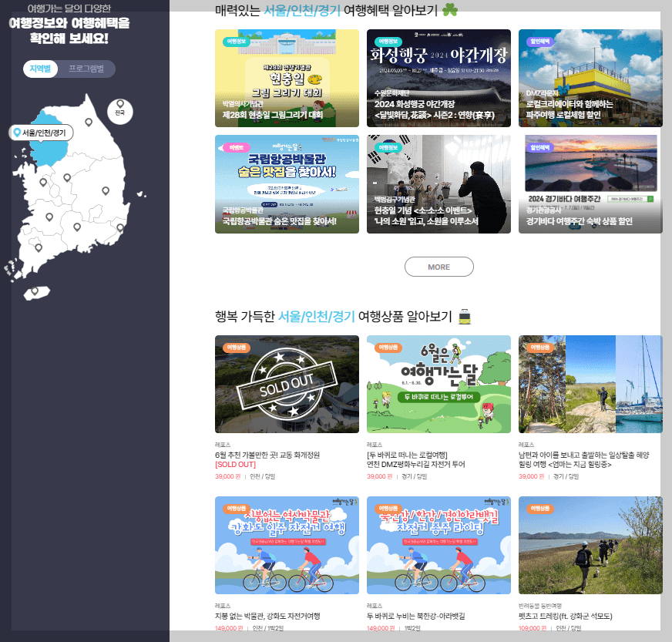Image resolution: width=672 pixels, height=642 pixels.
Task: Choose the southwestern Jeolla region pin
Action: point(39,247)
